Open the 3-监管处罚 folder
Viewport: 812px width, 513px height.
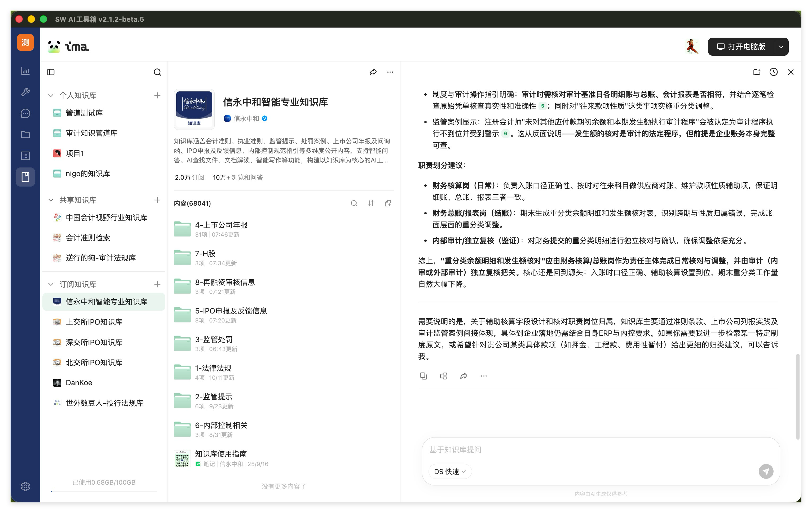point(284,344)
